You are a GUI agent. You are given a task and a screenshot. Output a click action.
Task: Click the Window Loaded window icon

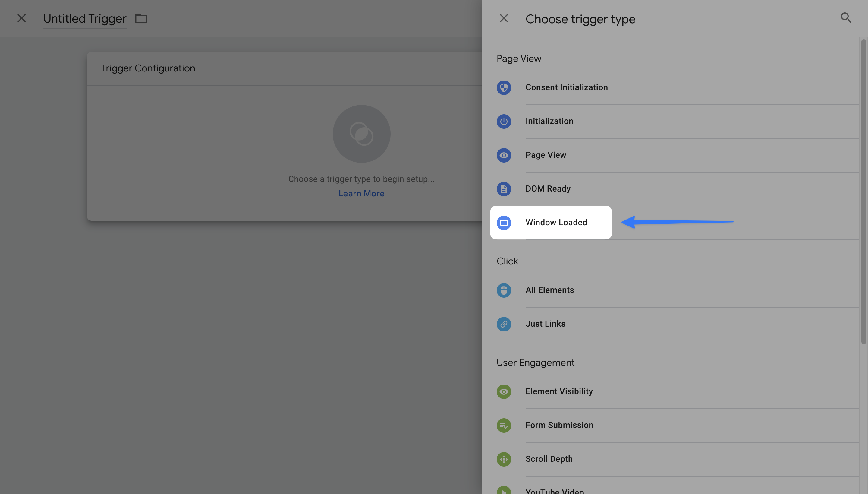(x=504, y=223)
